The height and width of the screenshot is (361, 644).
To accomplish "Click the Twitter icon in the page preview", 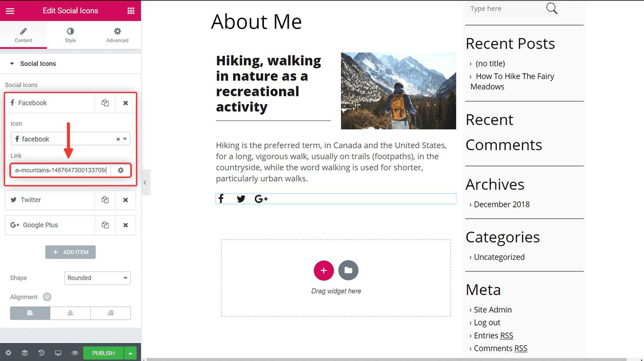I will pos(241,199).
